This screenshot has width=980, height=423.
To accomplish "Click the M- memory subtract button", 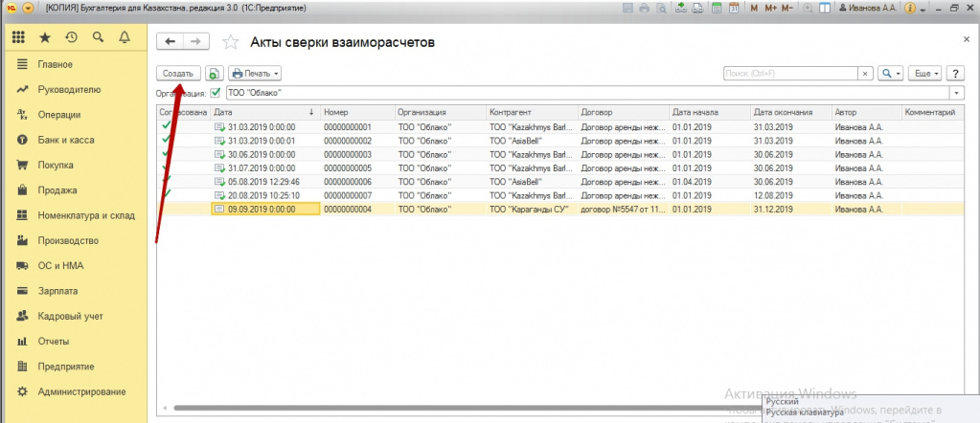I will (787, 8).
